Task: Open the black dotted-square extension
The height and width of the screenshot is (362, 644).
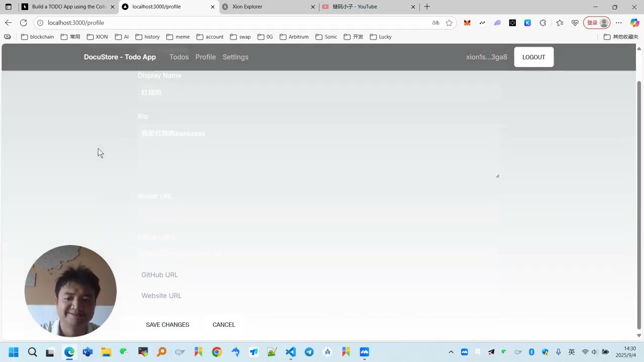Action: 512,23
